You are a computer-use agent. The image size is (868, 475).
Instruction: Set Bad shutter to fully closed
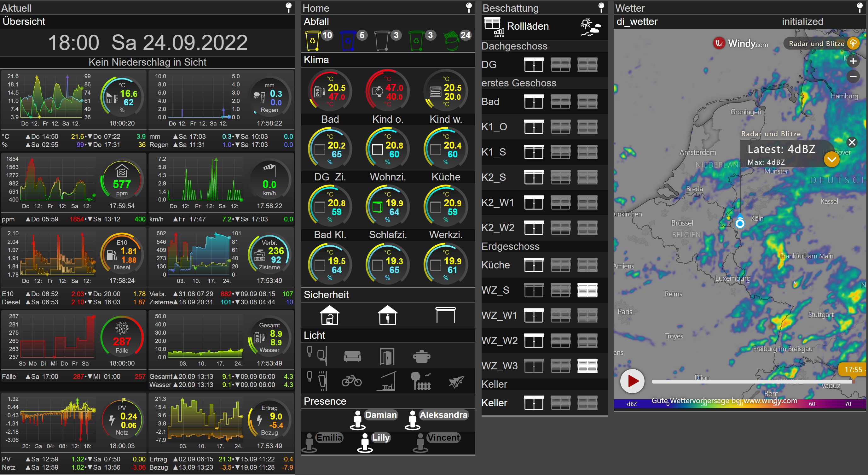(x=587, y=102)
